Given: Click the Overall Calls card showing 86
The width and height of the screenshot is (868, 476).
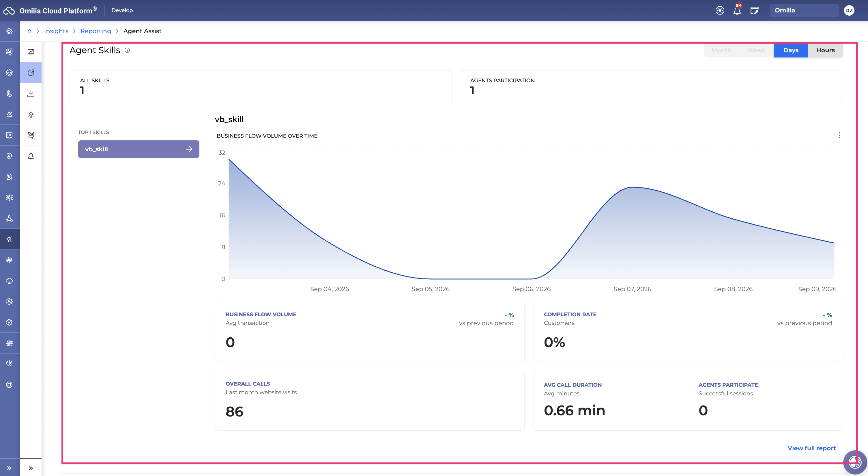Looking at the screenshot, I should [x=369, y=400].
